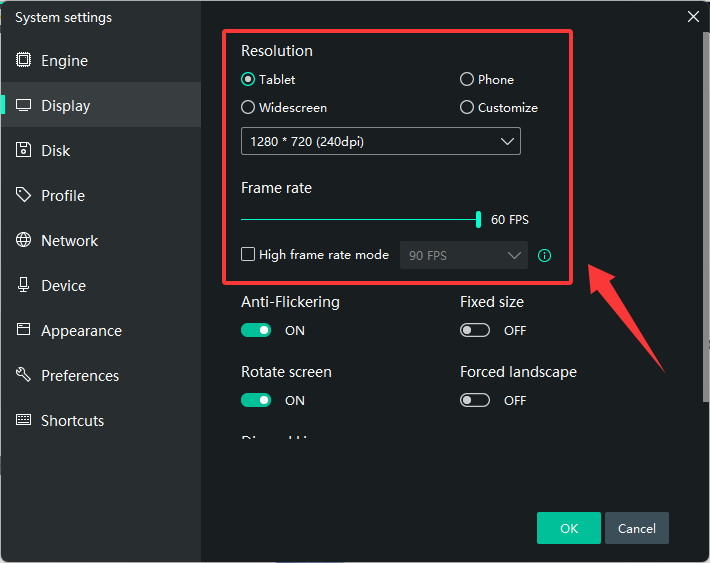Open the 1280 * 720 (240dpi) resolution dropdown

tap(380, 141)
